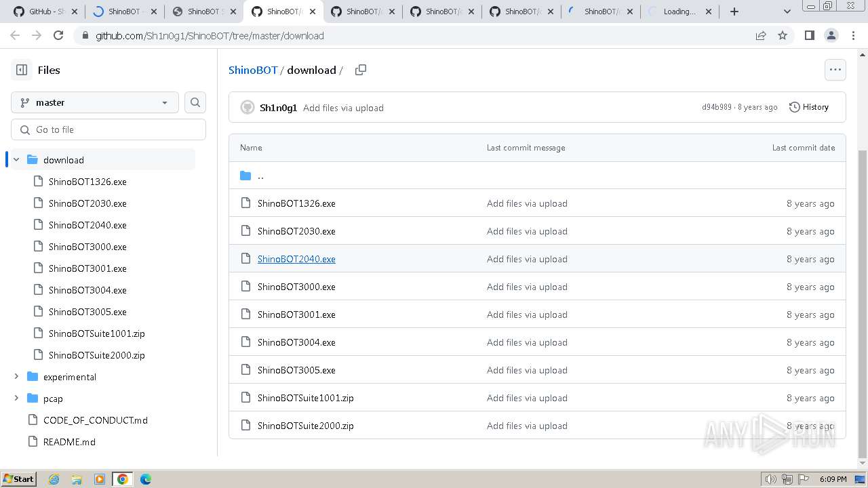The image size is (868, 488).
Task: Search files with the magnifier button
Action: click(x=195, y=102)
